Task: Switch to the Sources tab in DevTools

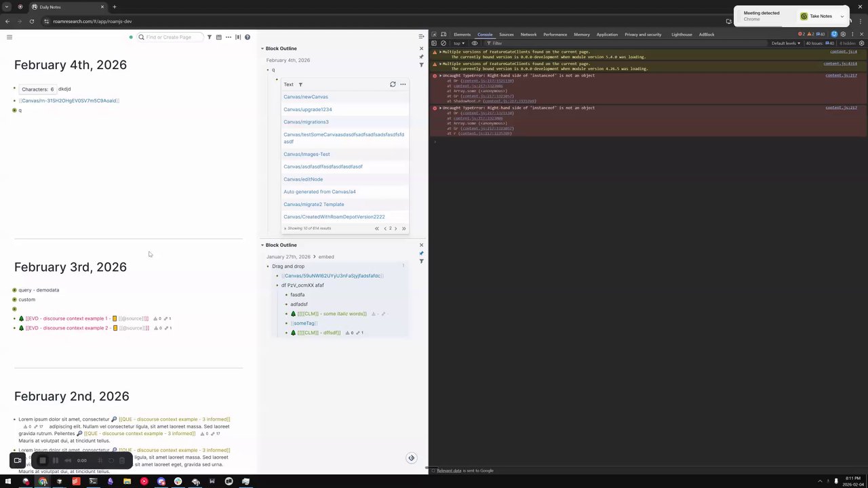Action: coord(507,35)
